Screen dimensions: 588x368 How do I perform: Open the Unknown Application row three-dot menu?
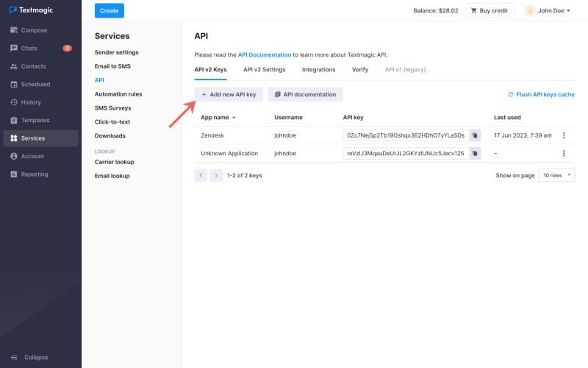click(564, 153)
